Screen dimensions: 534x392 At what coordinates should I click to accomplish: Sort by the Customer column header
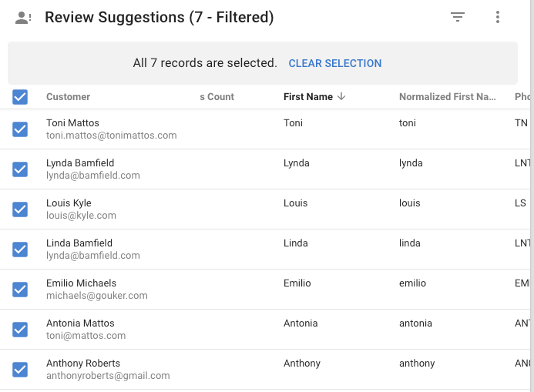point(68,96)
